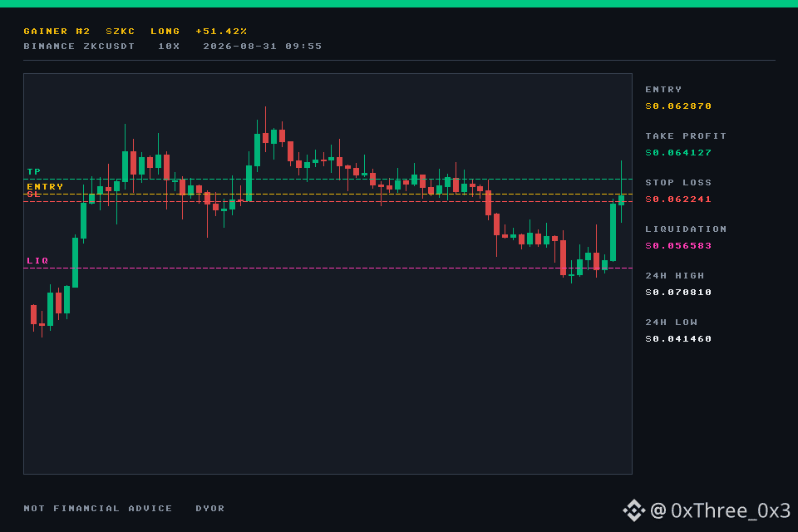Click the TP line label on chart
The height and width of the screenshot is (532, 798).
point(33,171)
